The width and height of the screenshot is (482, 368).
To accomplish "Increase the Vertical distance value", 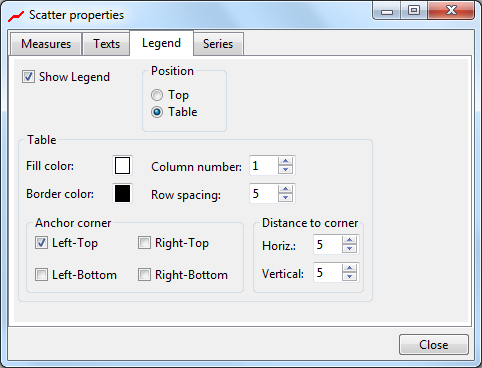I will tap(349, 268).
